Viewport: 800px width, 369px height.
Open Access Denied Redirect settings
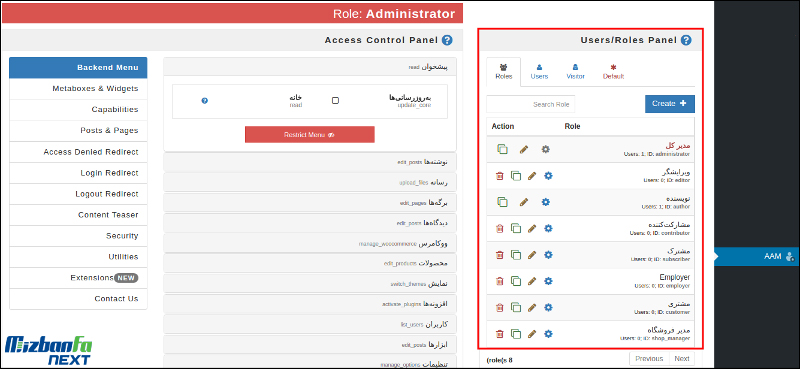pyautogui.click(x=78, y=152)
